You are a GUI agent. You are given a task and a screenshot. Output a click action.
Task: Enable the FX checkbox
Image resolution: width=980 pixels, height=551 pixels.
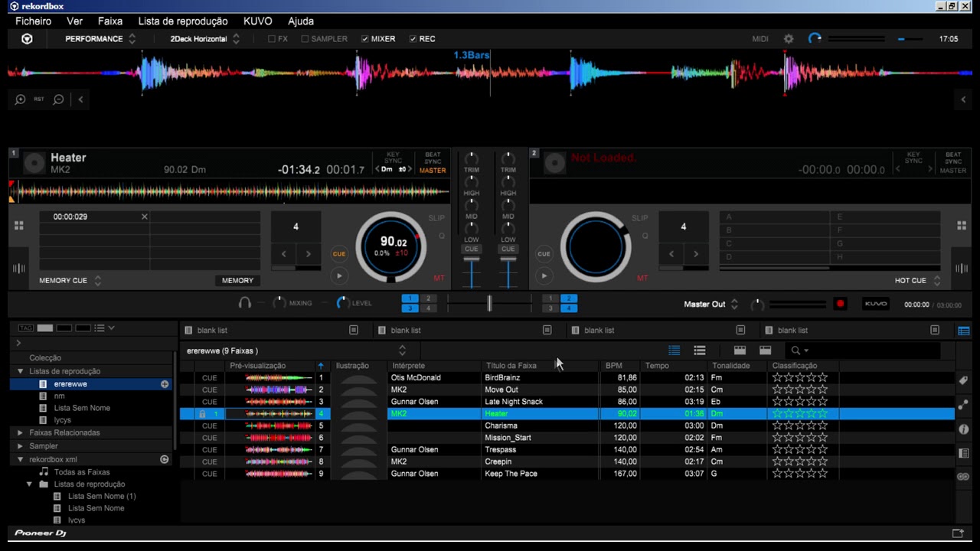272,39
